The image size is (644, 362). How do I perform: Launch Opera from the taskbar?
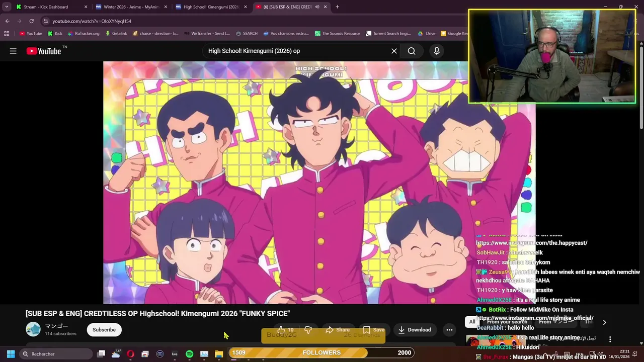tap(130, 354)
